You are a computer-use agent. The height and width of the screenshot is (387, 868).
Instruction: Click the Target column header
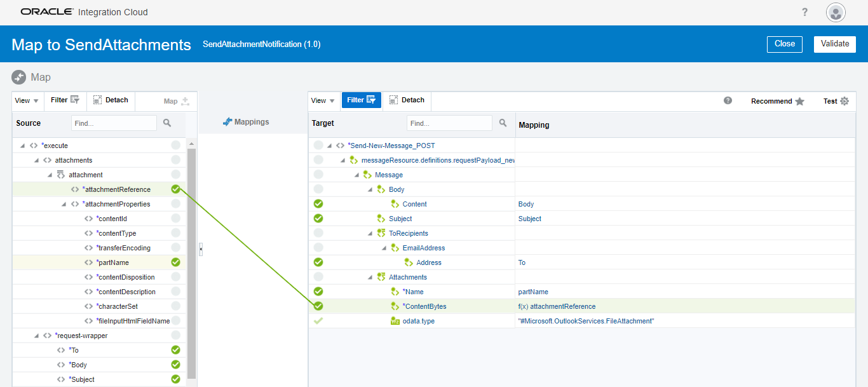pyautogui.click(x=323, y=123)
